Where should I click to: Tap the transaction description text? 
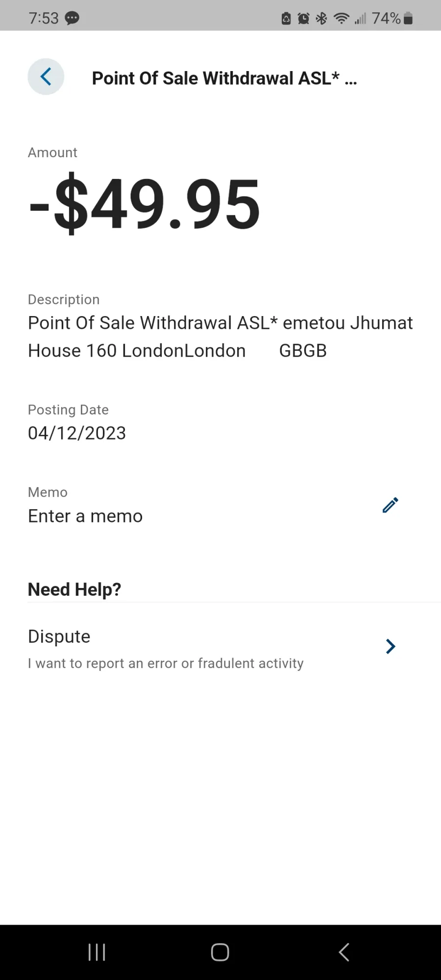click(x=220, y=337)
